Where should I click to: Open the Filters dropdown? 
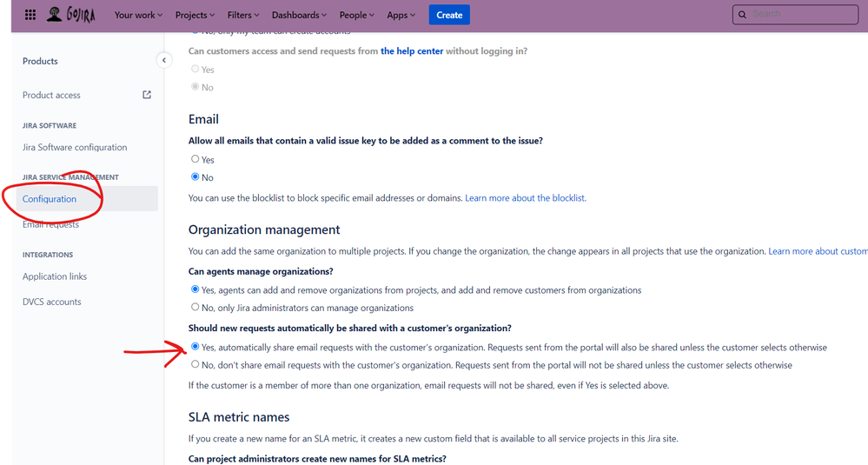coord(243,15)
